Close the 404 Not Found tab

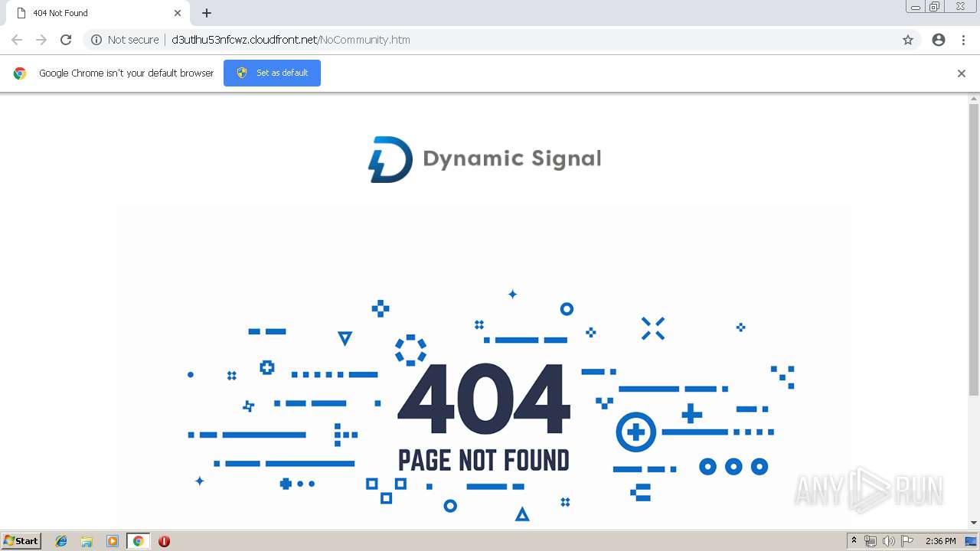click(178, 13)
